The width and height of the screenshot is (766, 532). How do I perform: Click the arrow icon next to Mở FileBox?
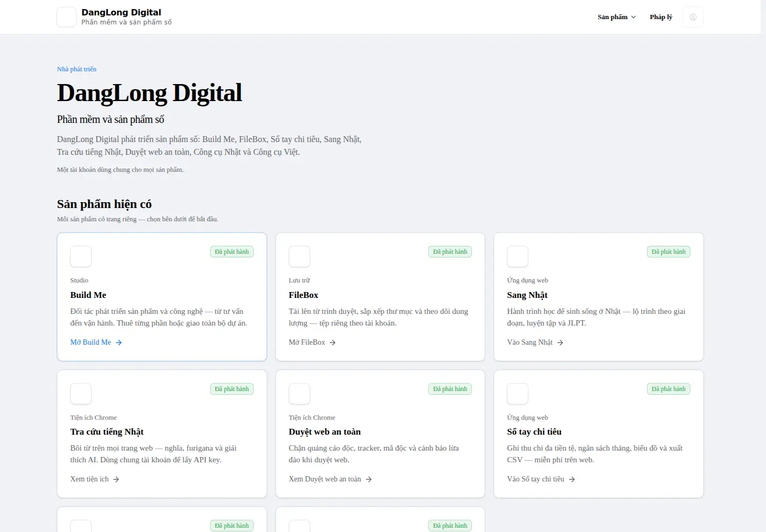click(x=332, y=343)
